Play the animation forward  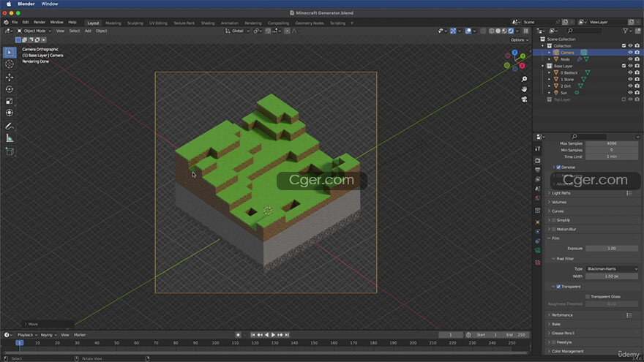[x=273, y=335]
